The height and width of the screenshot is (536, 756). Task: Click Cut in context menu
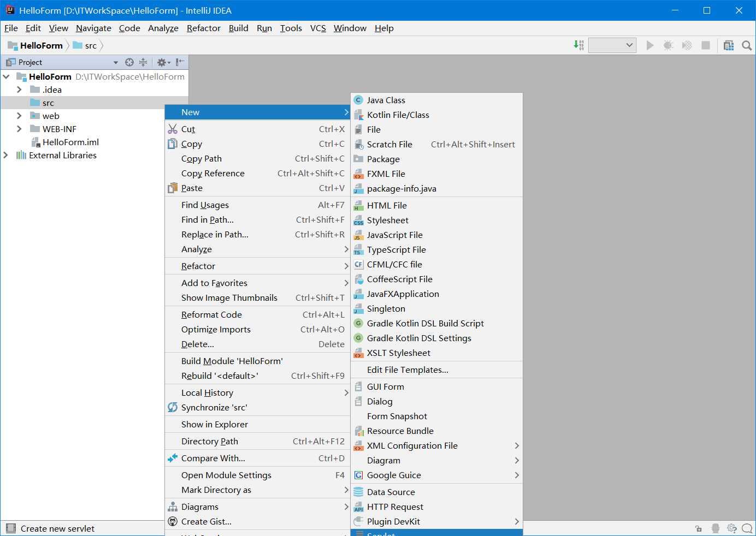[x=257, y=129]
